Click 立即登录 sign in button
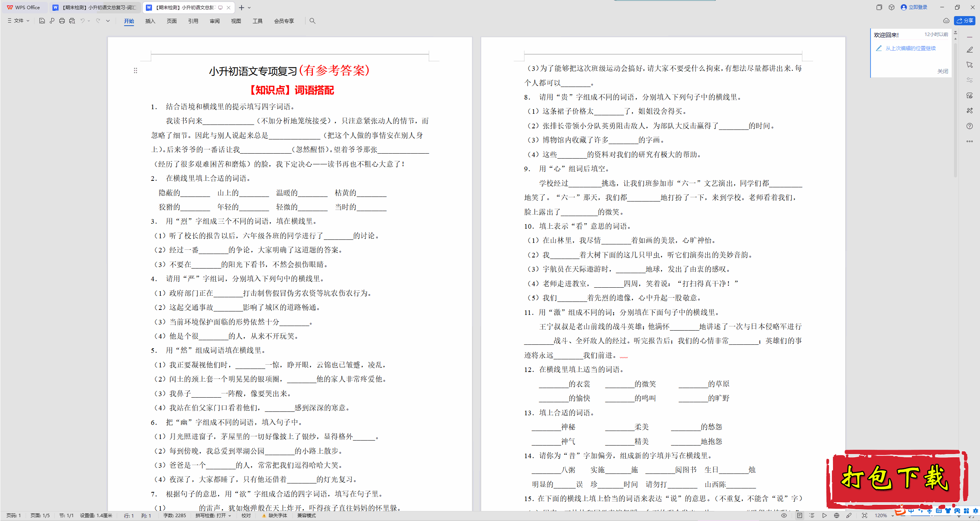The image size is (980, 521). 914,7
